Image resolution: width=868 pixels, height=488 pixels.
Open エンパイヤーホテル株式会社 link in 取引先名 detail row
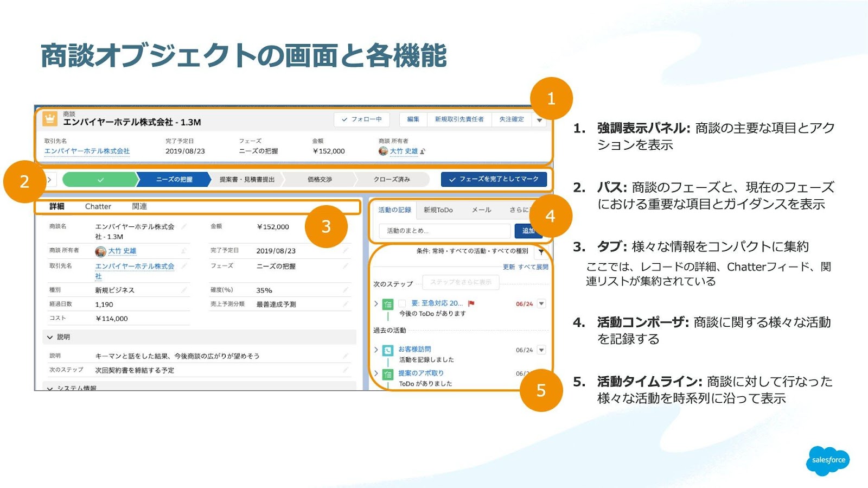pyautogui.click(x=135, y=271)
